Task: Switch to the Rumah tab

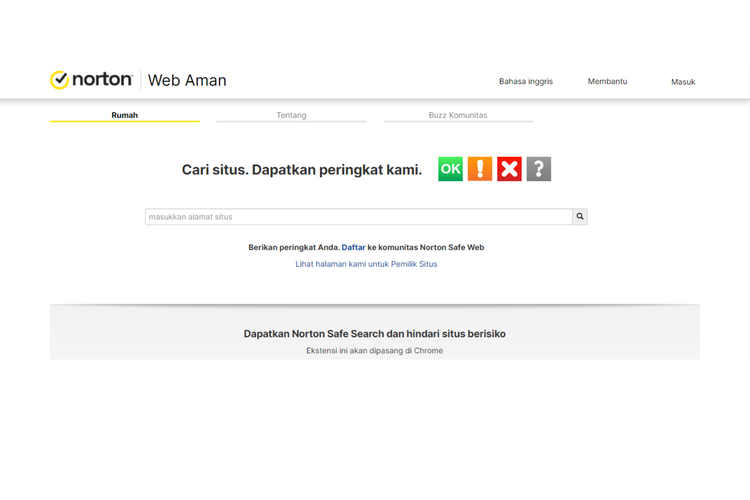Action: [125, 115]
